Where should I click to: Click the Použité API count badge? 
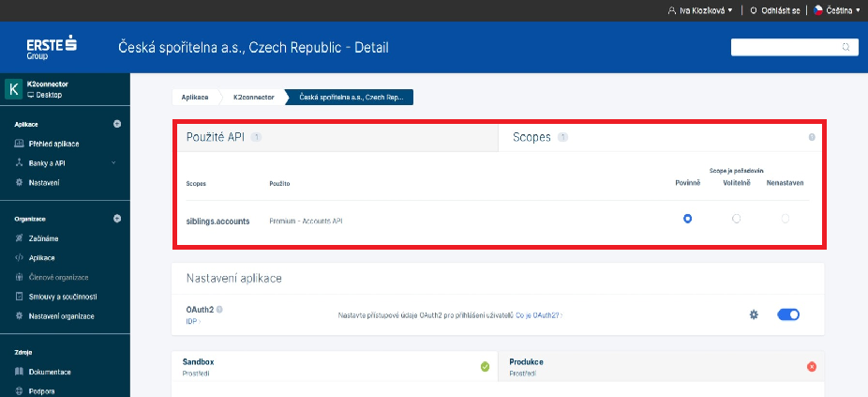(x=256, y=137)
